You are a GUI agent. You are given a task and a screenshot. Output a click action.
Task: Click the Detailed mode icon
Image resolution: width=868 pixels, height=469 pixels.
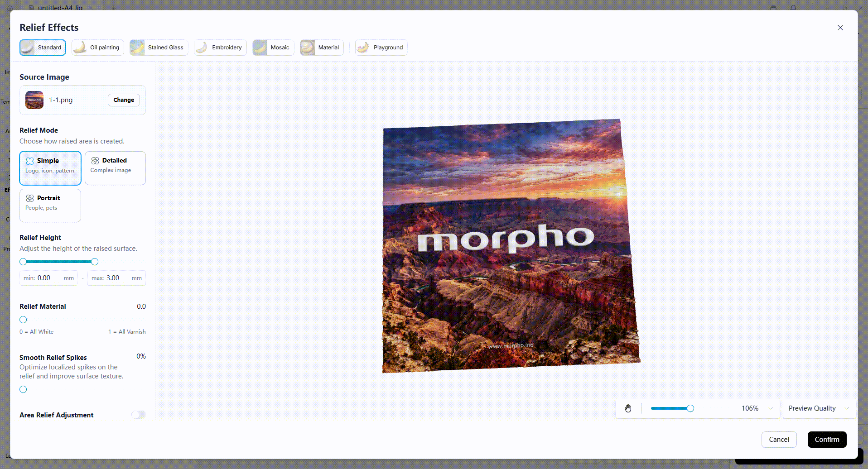point(95,161)
